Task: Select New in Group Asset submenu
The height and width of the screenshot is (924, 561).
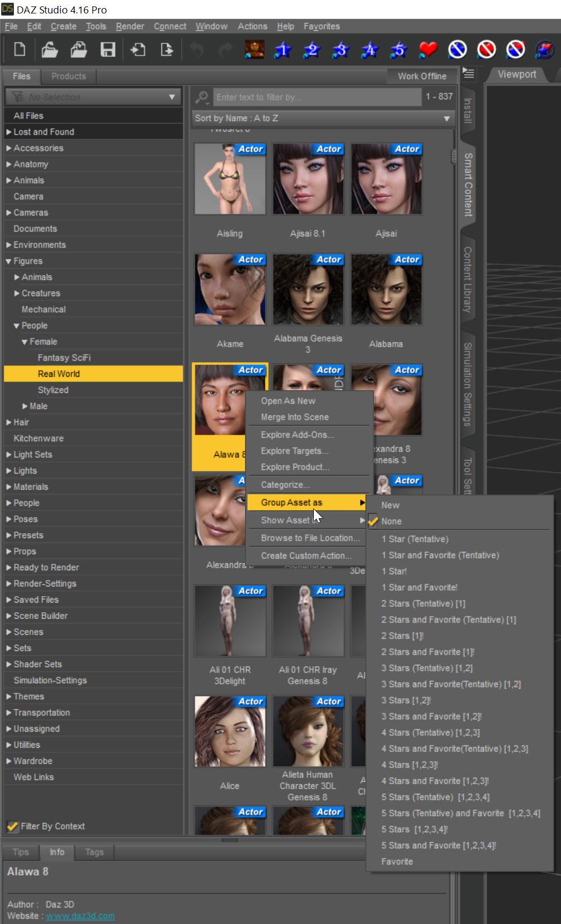Action: tap(390, 505)
